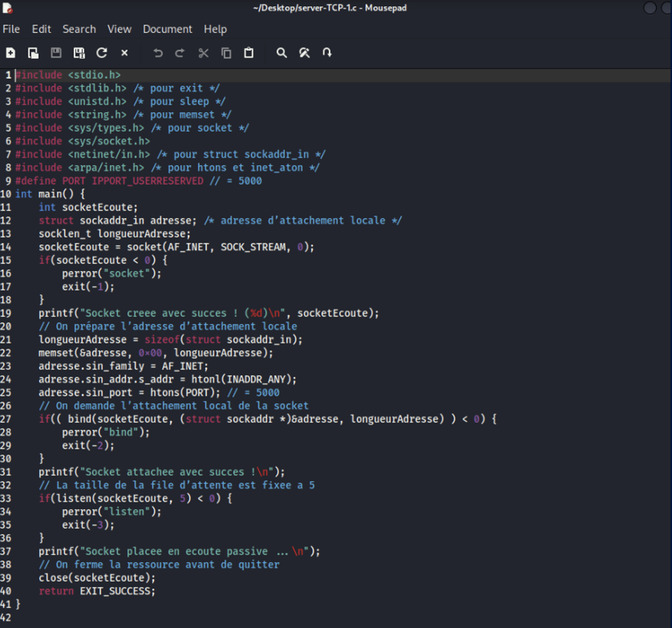Click the Go to line icon
This screenshot has height=628, width=672.
327,53
